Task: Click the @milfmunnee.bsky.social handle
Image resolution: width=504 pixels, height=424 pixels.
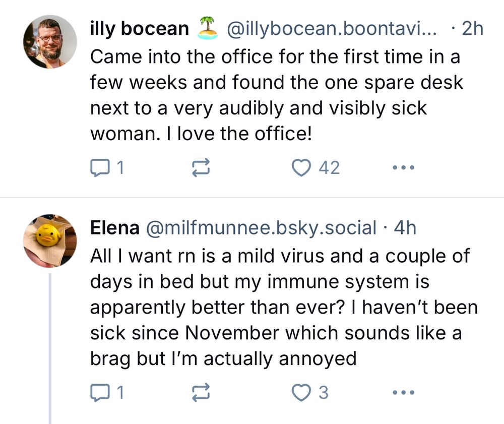Action: [x=261, y=228]
